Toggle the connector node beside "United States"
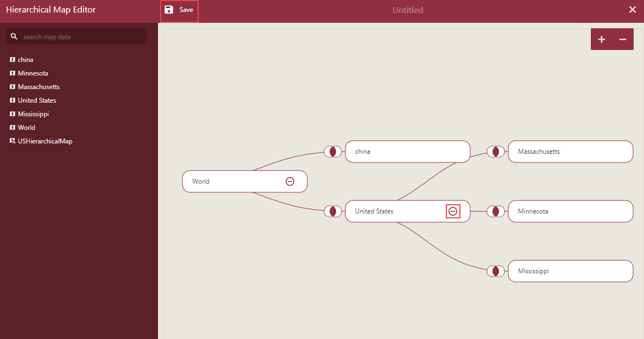644x339 pixels. 333,211
